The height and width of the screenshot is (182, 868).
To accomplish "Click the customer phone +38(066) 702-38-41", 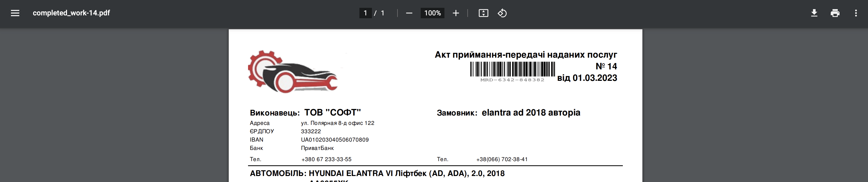I will 502,159.
